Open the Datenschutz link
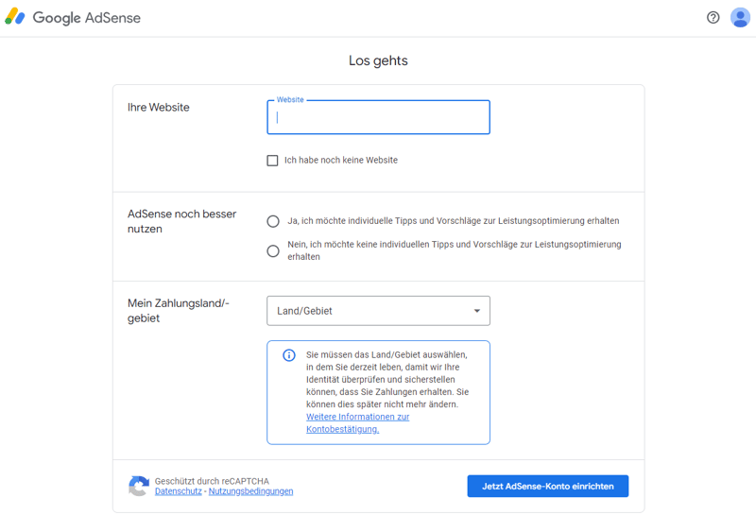The width and height of the screenshot is (756, 532). (x=179, y=491)
